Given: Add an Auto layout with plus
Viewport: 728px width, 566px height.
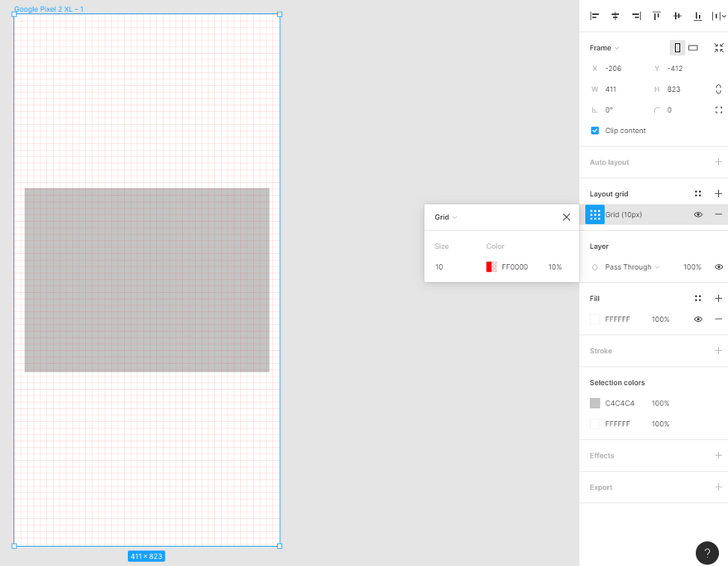Looking at the screenshot, I should point(718,162).
